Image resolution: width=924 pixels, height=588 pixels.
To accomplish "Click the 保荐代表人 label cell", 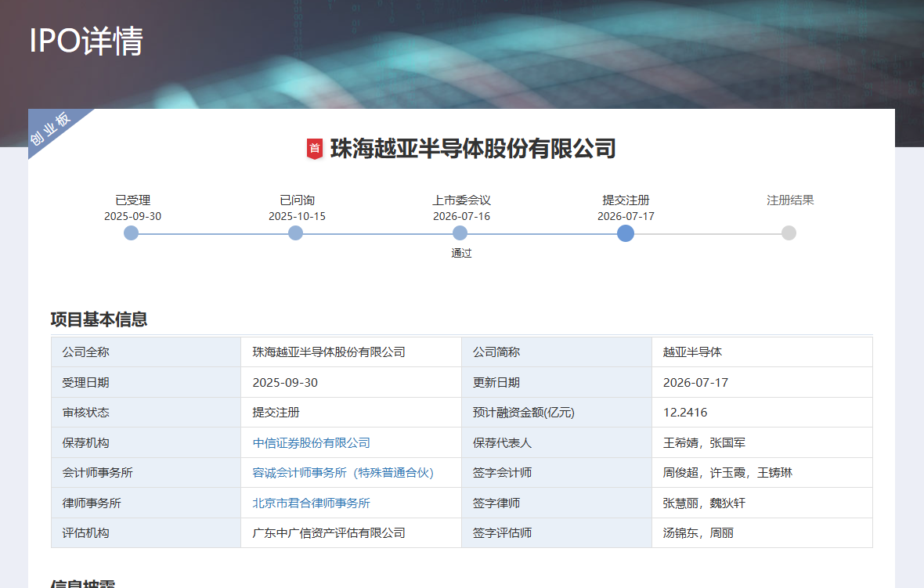I will (x=557, y=443).
